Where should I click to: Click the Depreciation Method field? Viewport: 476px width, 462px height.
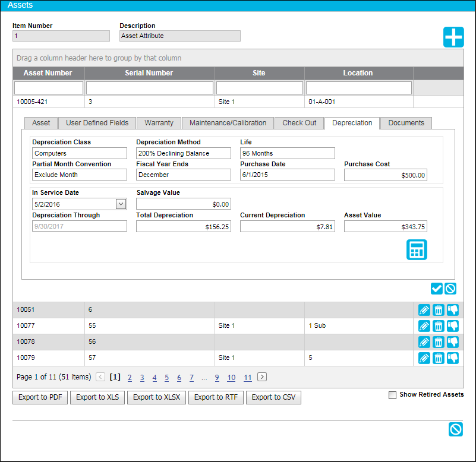pyautogui.click(x=184, y=153)
